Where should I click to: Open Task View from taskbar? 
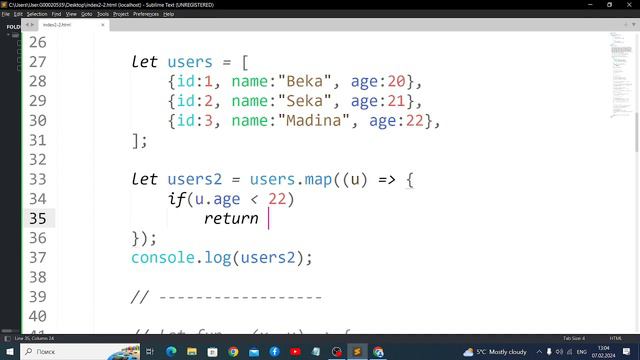point(150,351)
